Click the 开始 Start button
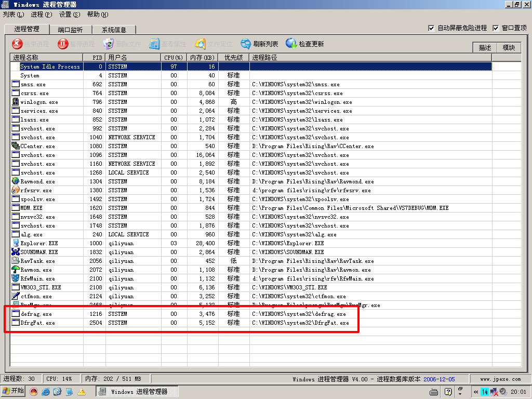This screenshot has height=399, width=532. [13, 391]
